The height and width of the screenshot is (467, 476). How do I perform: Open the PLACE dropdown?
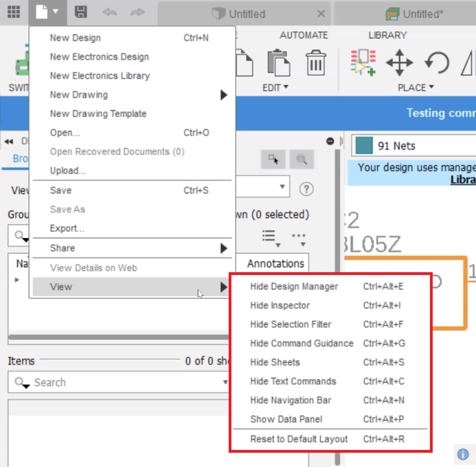pyautogui.click(x=415, y=87)
